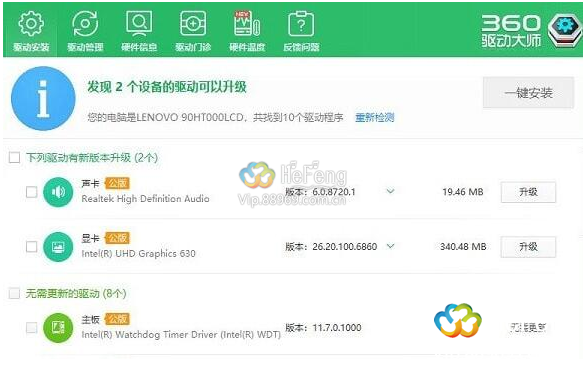Screen dimensions: 584x369
Task: Click 升级 button for Intel UHD Graphics
Action: point(528,247)
